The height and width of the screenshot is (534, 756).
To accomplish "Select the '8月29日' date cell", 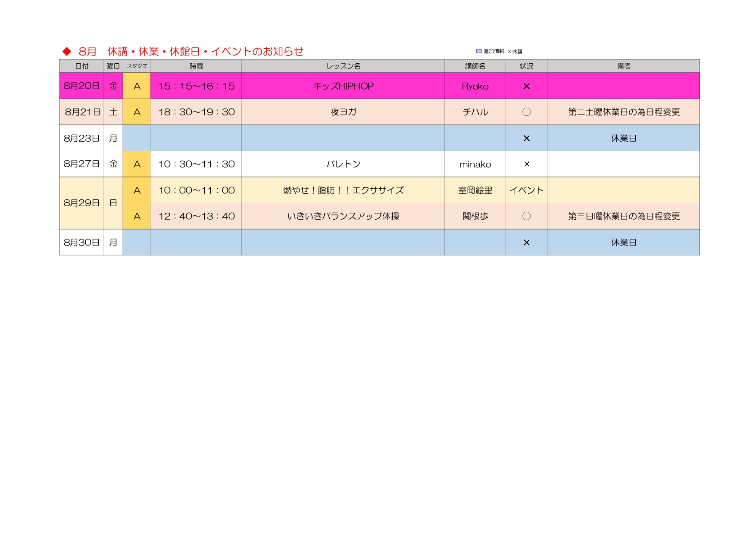I will 81,203.
